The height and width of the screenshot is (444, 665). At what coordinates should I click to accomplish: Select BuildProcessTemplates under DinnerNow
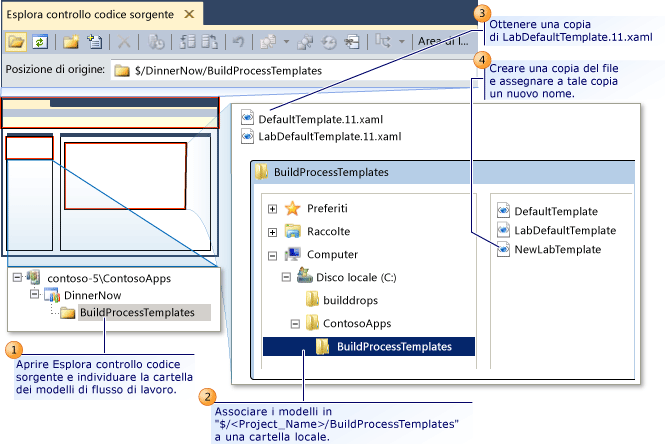tap(137, 313)
